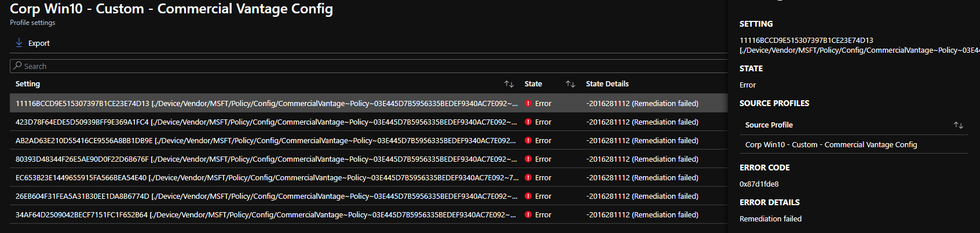Click Error state text in 80393D48344F row

[543, 159]
